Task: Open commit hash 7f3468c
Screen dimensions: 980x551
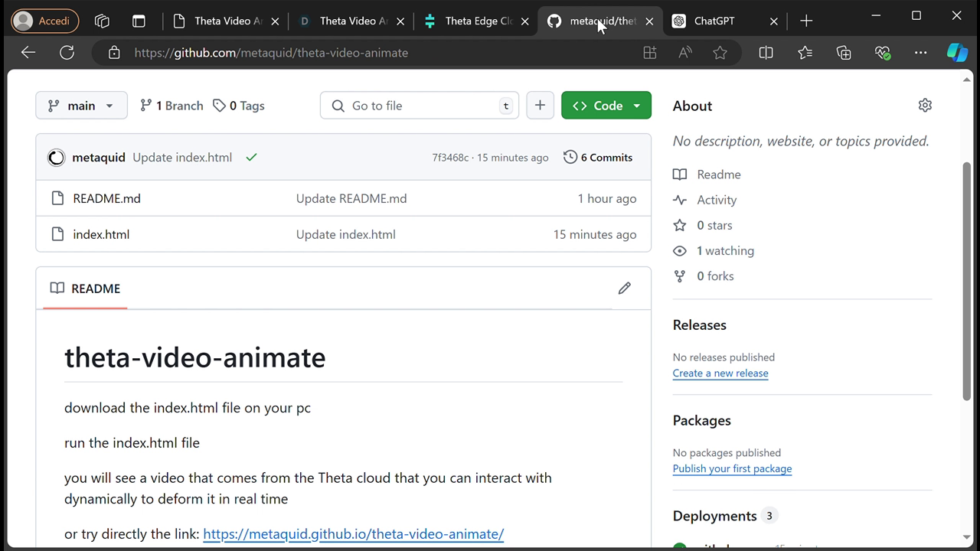Action: pyautogui.click(x=450, y=158)
